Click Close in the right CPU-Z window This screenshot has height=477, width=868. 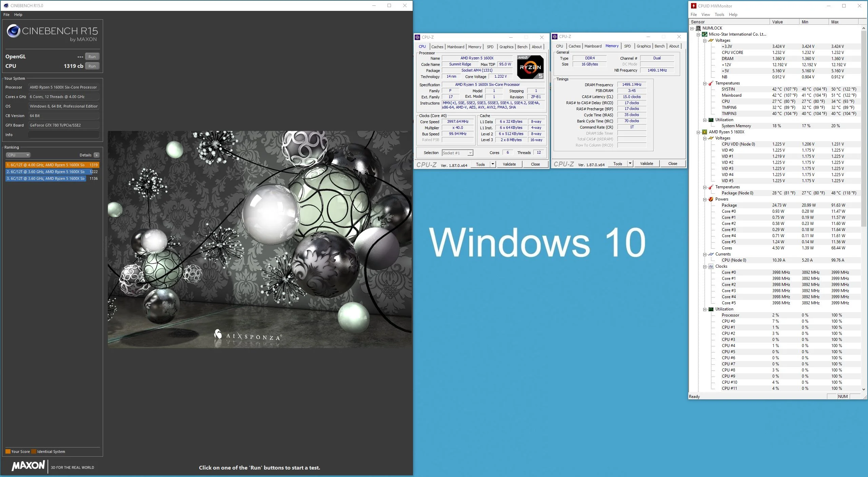[673, 164]
